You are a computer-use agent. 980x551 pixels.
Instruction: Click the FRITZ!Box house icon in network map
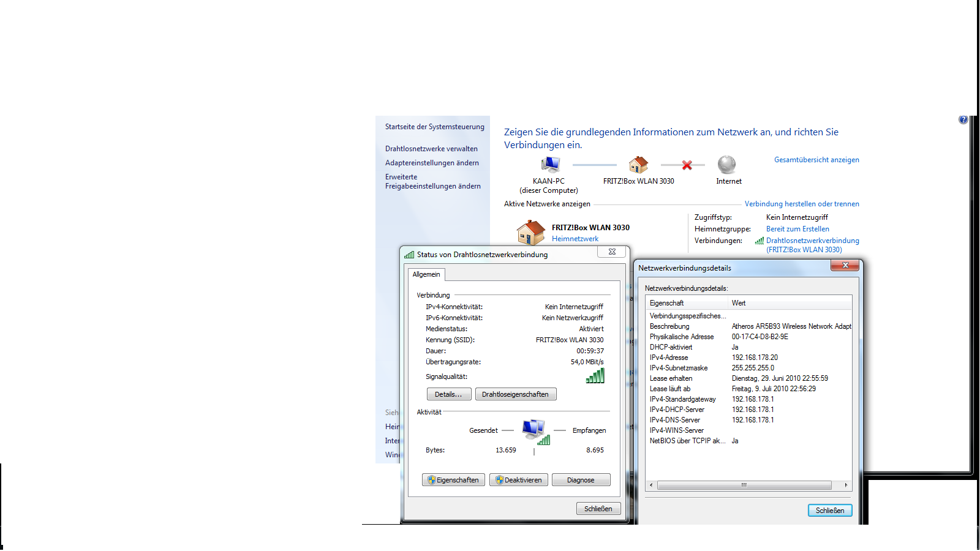[638, 164]
